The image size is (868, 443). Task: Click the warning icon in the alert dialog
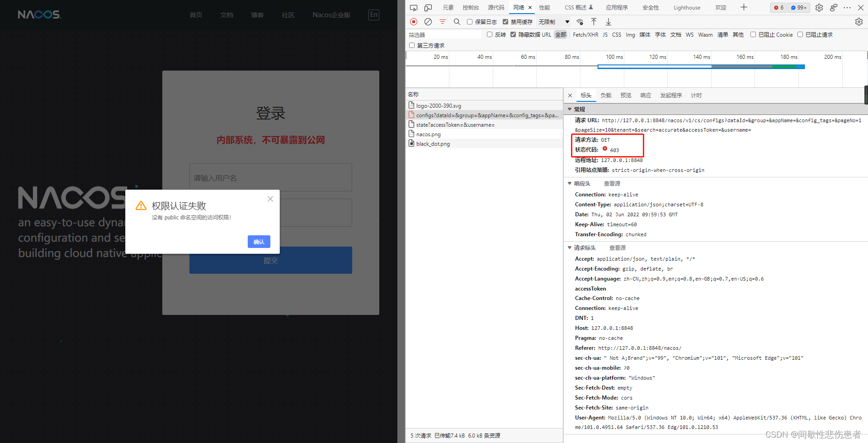(141, 206)
